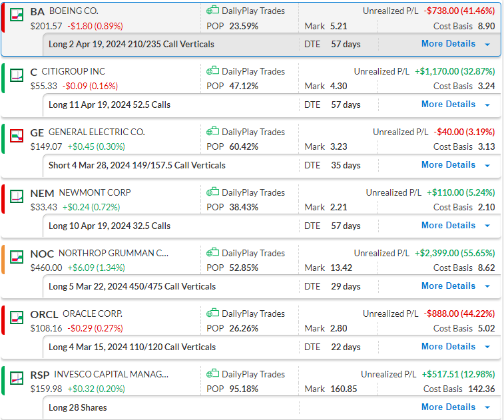Open the risk graph icon for Citigroup
Screen dimensions: 504x420
[17, 75]
